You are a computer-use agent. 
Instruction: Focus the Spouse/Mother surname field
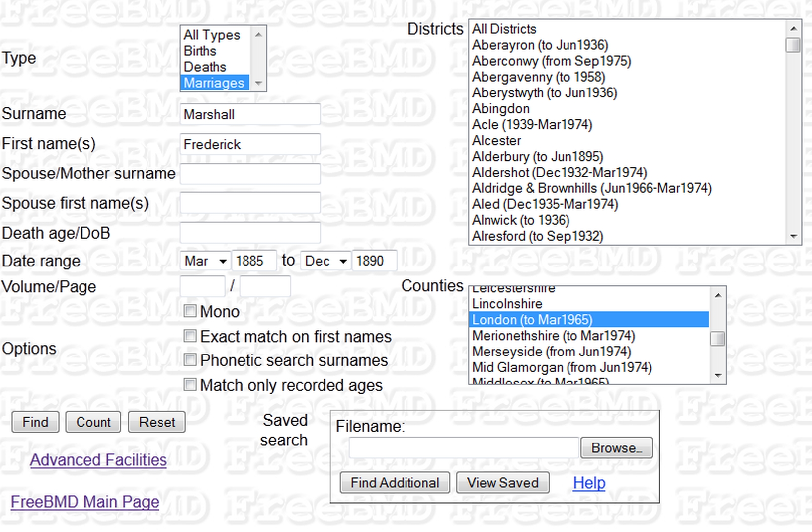tap(250, 174)
